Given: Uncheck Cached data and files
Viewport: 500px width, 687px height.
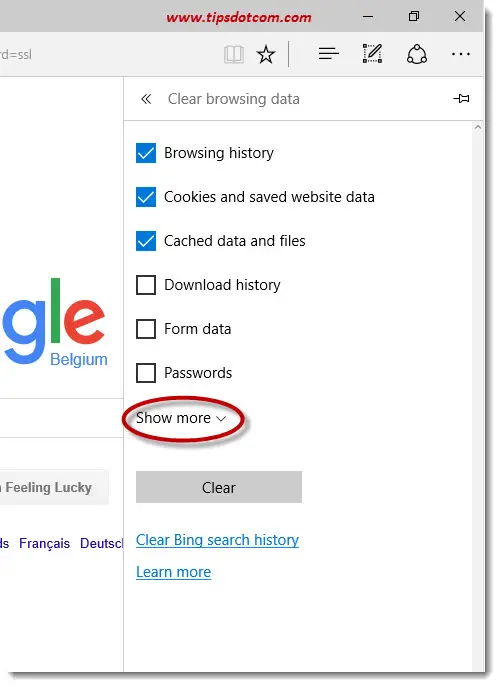Looking at the screenshot, I should click(146, 241).
